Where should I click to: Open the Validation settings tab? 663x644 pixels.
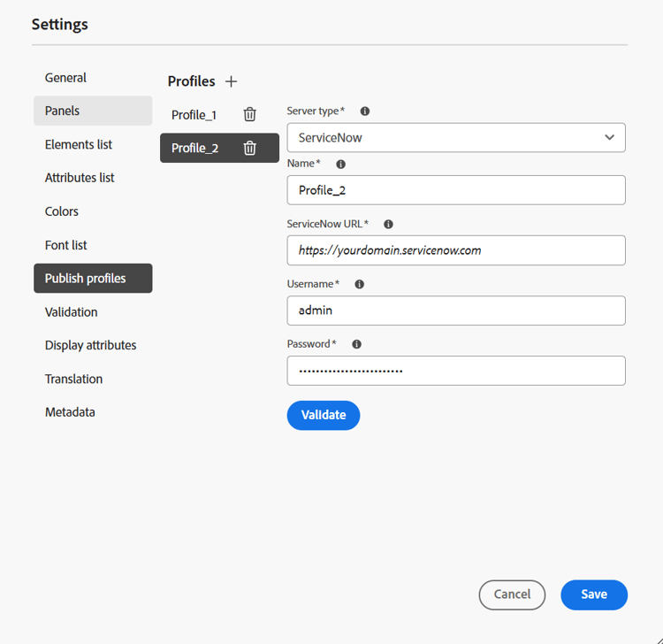pos(72,312)
